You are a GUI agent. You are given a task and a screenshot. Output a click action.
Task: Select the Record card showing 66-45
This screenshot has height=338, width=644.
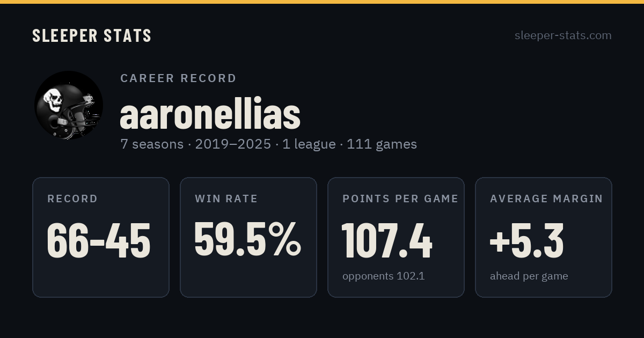[101, 237]
